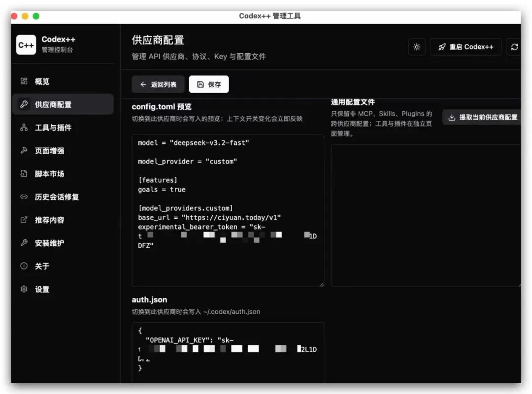Click the download icon in 提取当前供应商配置
532x394 pixels.
coord(452,117)
